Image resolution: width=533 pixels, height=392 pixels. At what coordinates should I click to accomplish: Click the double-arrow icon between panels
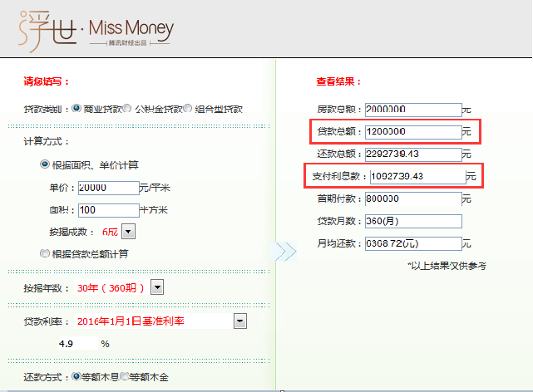point(285,252)
